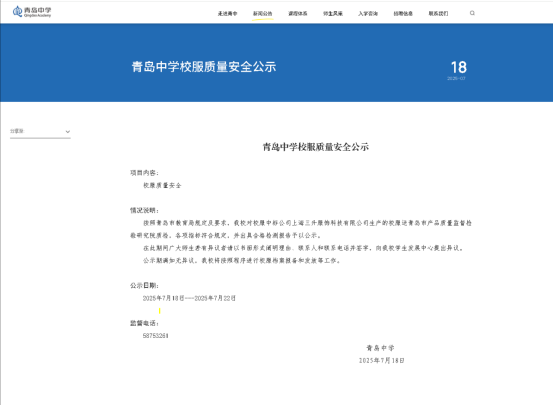This screenshot has width=554, height=405.
Task: Open the 招聘信息 navigation link
Action: pos(403,13)
